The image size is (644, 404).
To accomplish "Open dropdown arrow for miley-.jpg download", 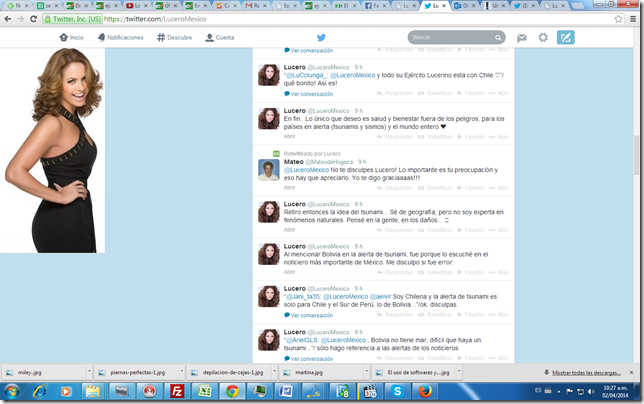I will pos(89,372).
